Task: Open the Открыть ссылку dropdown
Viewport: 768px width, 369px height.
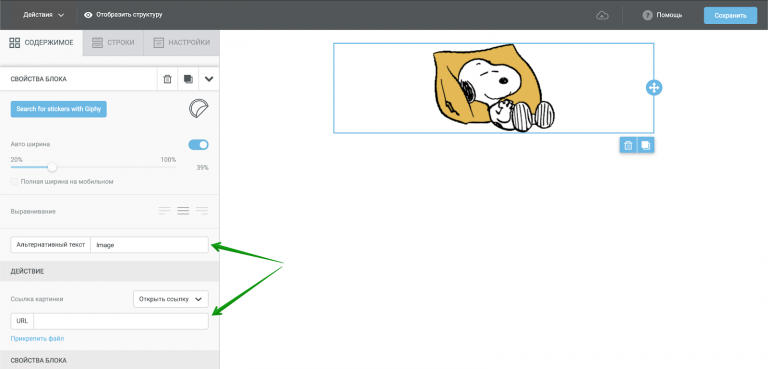Action: click(171, 299)
